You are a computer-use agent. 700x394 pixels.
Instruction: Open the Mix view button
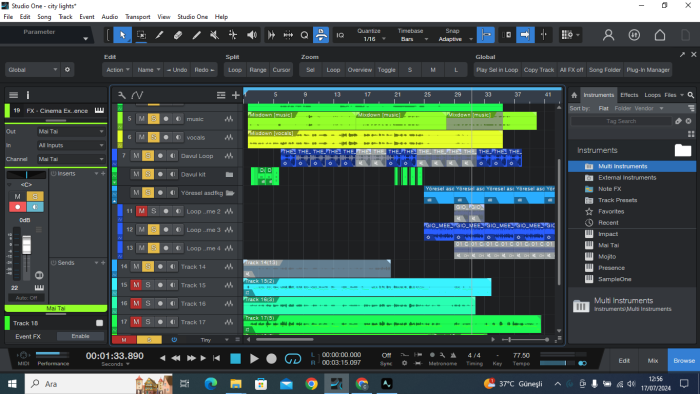653,361
